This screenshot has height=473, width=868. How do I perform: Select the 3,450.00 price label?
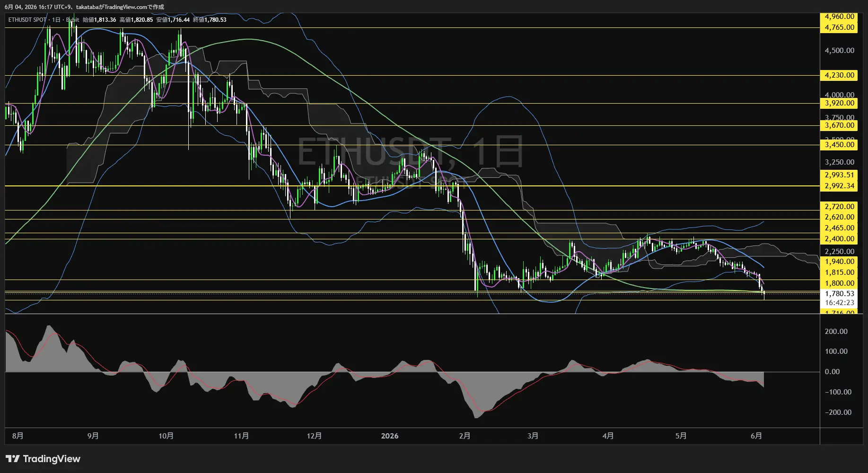point(840,145)
